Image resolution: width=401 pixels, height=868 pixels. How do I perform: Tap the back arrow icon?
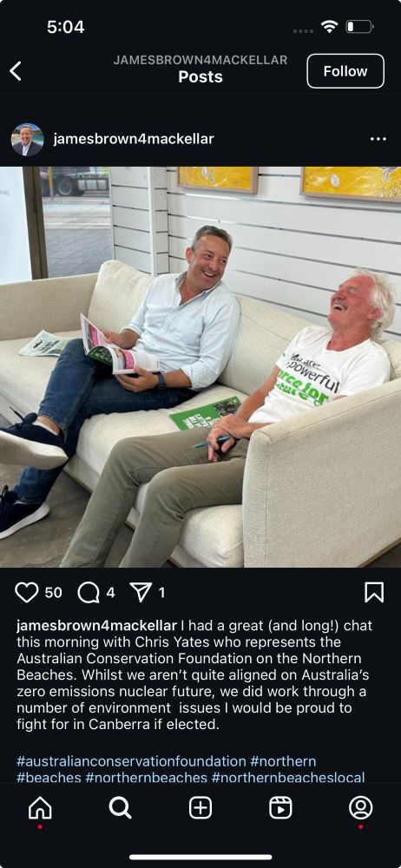point(16,71)
